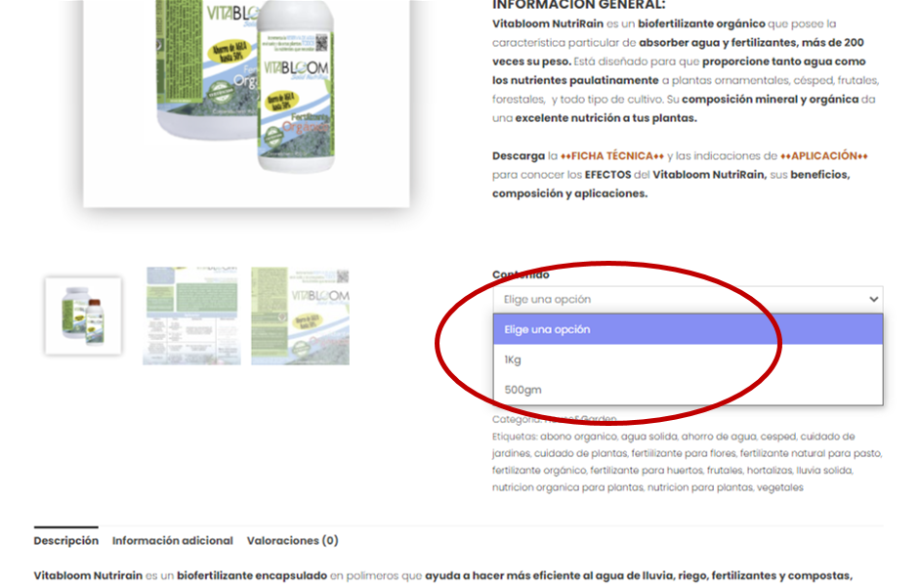Open the APLICACIÓN instructions link
Image resolution: width=921 pixels, height=588 pixels.
[x=824, y=155]
